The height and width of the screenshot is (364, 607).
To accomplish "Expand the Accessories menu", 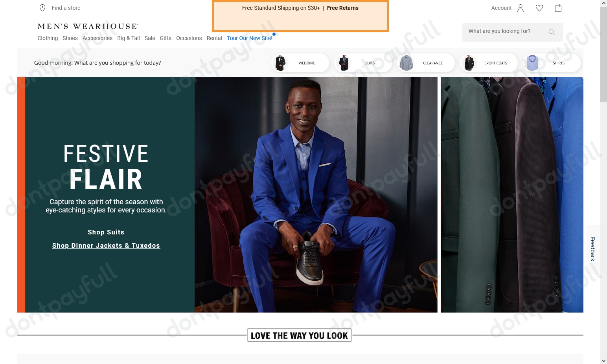I will pyautogui.click(x=97, y=38).
